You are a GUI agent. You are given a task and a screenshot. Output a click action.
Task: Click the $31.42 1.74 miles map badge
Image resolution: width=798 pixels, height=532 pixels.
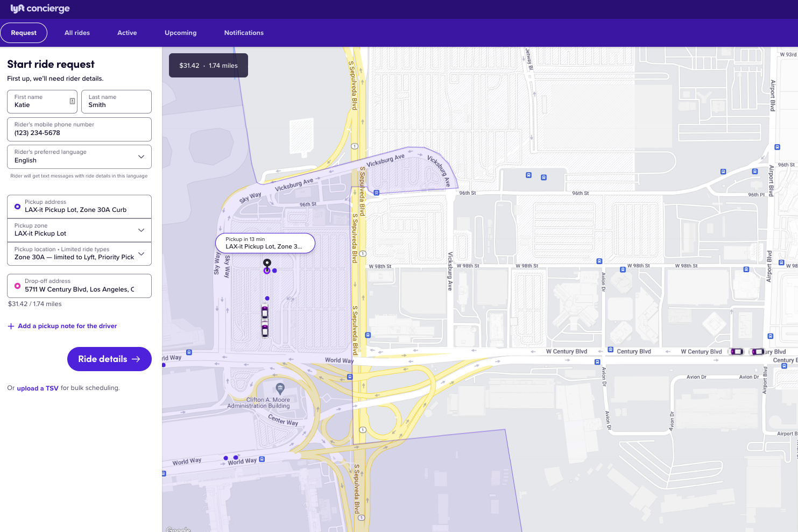tap(208, 66)
